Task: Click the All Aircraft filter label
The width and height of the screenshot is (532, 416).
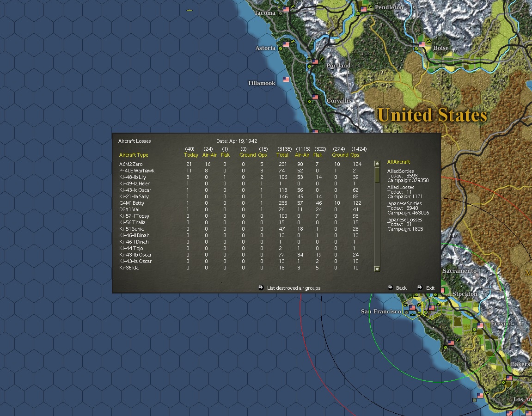Action: 399,162
